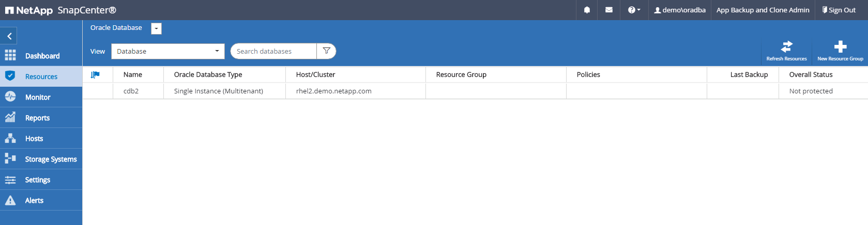Sort by Policies column header

588,75
